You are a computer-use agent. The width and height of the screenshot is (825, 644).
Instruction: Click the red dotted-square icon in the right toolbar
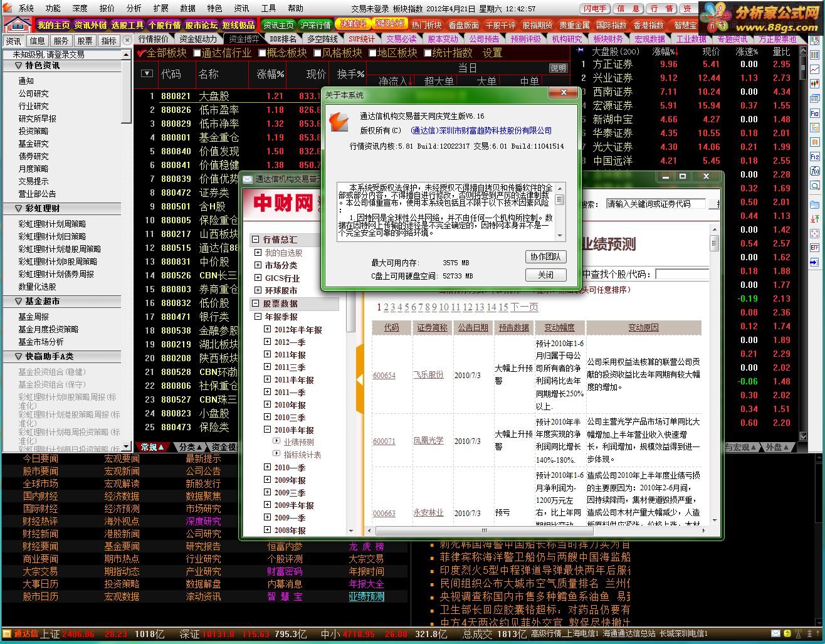click(x=815, y=233)
